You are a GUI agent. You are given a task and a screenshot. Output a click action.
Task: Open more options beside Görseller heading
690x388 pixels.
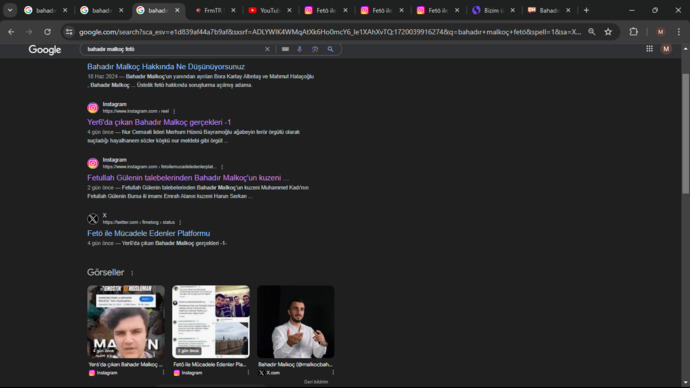point(132,273)
